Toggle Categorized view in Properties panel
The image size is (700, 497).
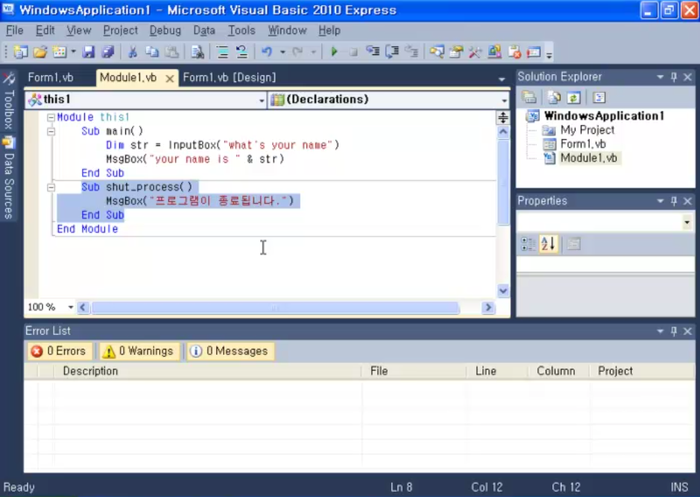529,244
